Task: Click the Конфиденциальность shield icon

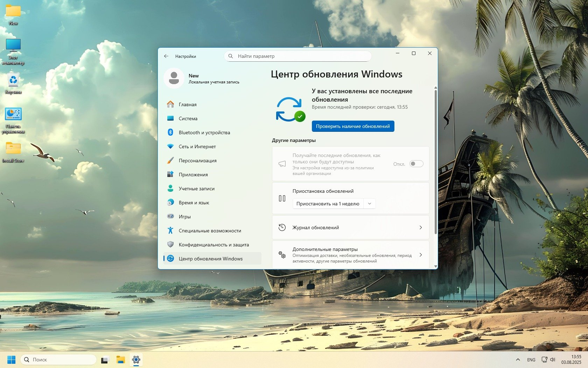Action: (170, 245)
